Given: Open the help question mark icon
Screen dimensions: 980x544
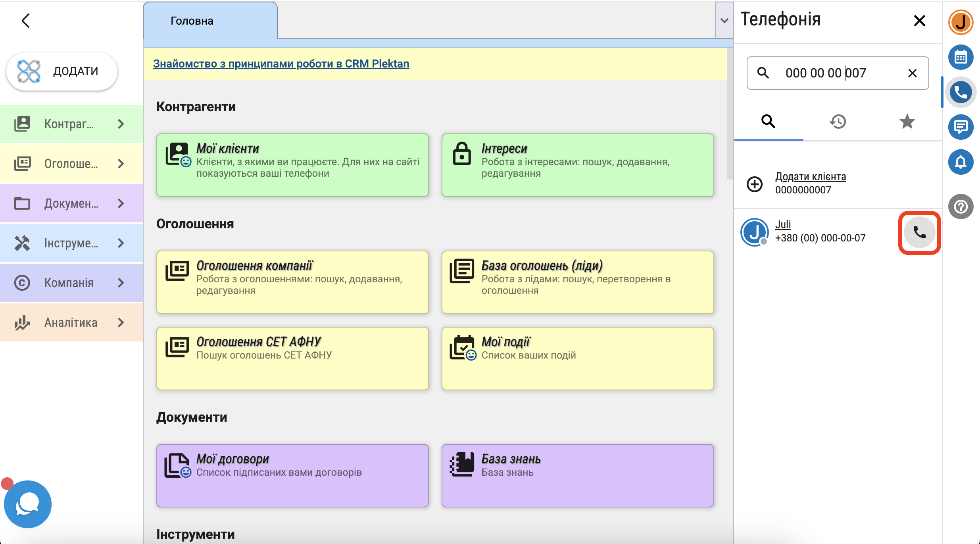Looking at the screenshot, I should (961, 206).
